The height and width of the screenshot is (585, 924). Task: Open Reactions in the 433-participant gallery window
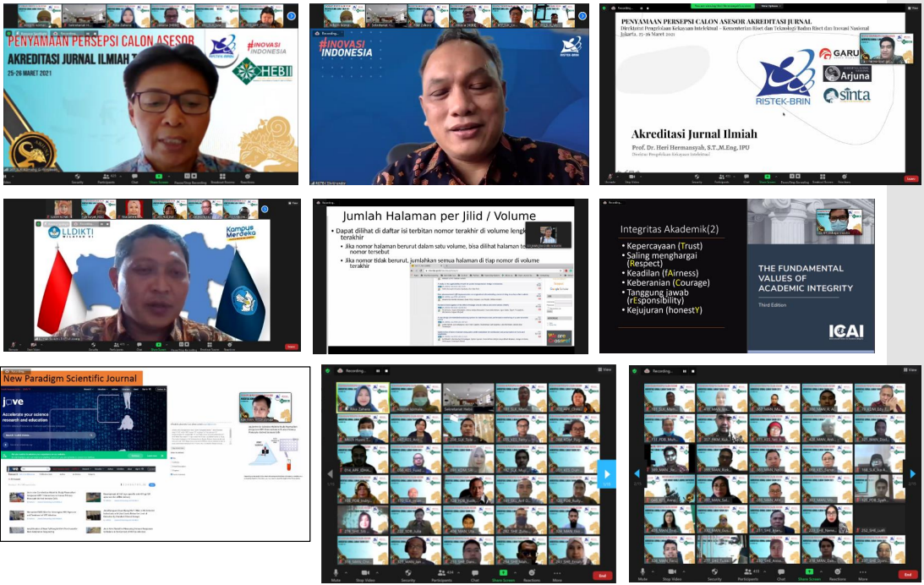[x=838, y=574]
